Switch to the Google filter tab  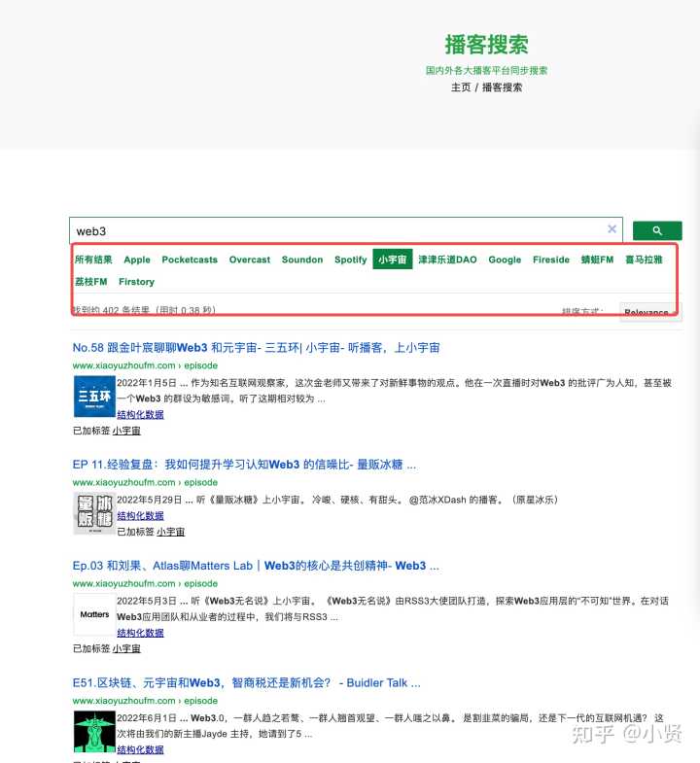pos(505,260)
